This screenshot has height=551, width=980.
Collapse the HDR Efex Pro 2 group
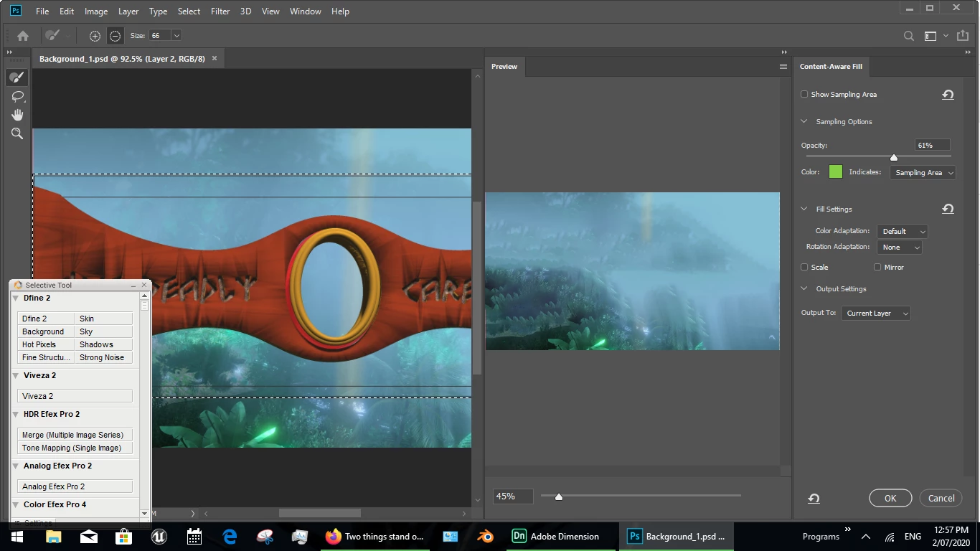click(x=16, y=414)
